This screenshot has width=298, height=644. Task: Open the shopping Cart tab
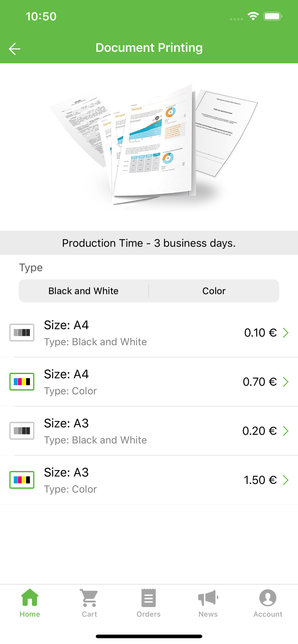[x=89, y=602]
